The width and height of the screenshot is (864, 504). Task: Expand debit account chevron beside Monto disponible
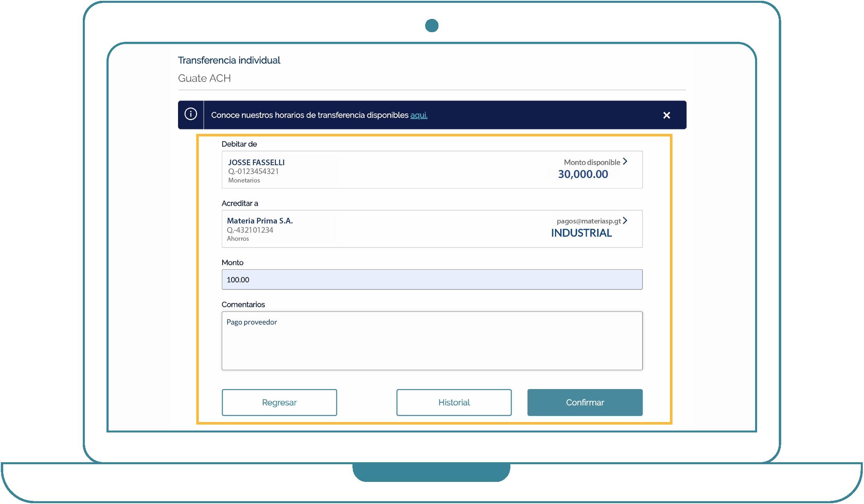point(625,162)
